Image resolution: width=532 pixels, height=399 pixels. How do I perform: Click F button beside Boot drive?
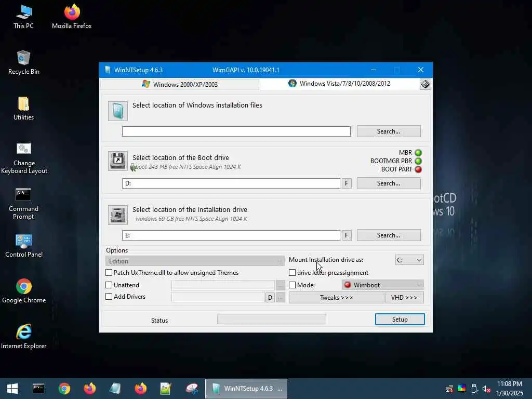347,183
